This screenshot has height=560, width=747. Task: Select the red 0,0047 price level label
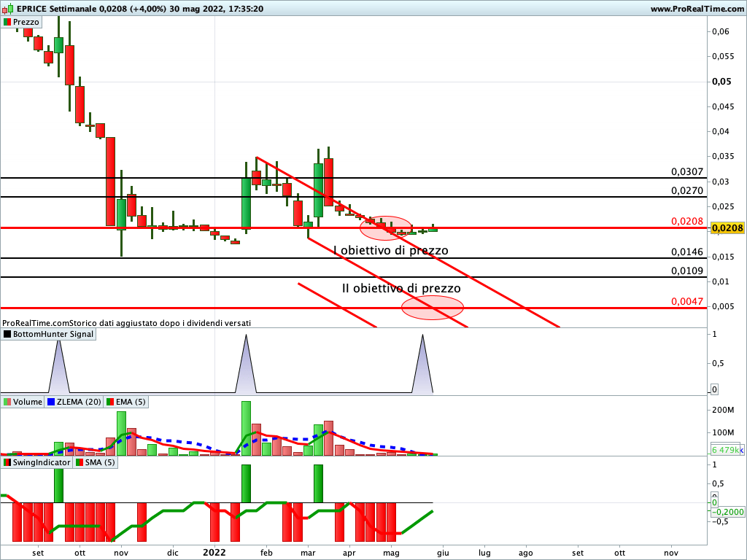click(686, 301)
